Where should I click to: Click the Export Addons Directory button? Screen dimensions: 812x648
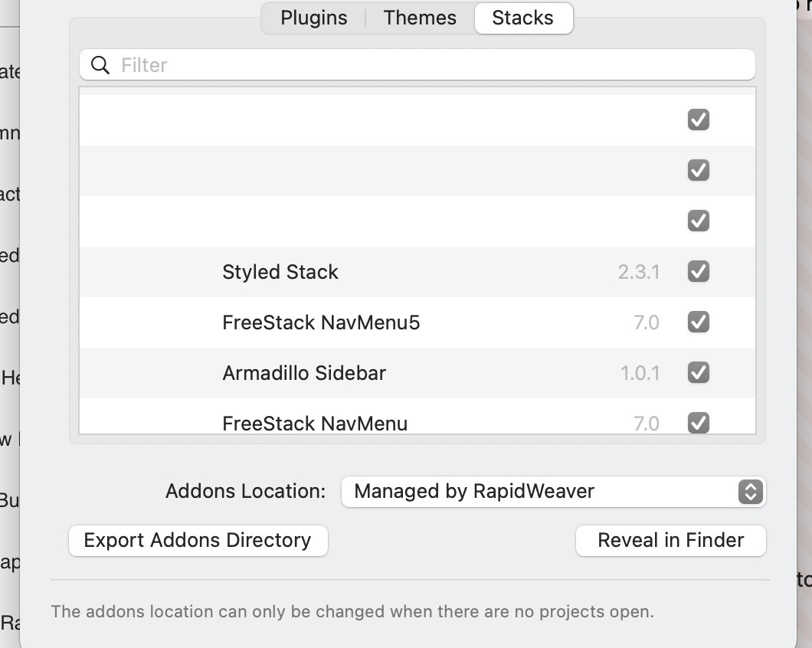tap(198, 540)
